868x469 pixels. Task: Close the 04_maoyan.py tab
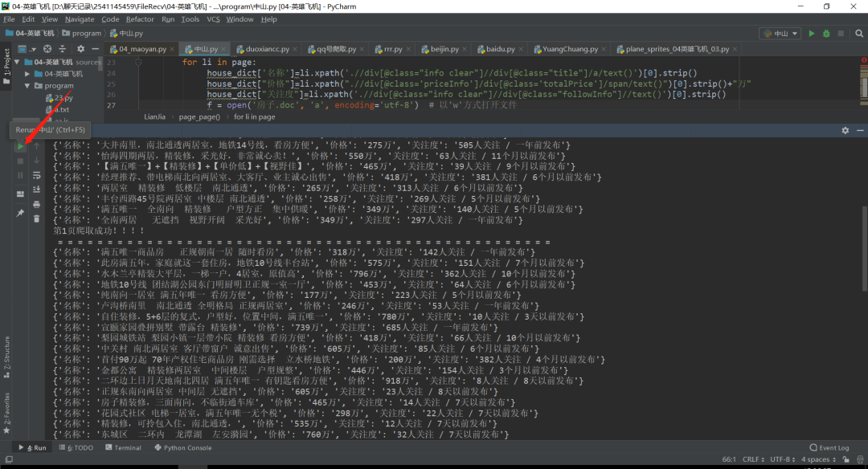pyautogui.click(x=172, y=49)
